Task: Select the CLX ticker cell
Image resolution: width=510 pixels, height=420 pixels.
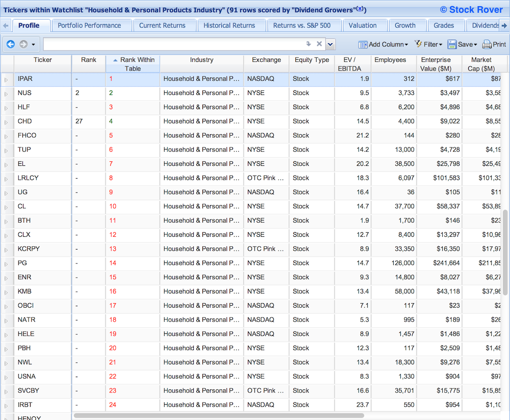Action: click(x=43, y=235)
